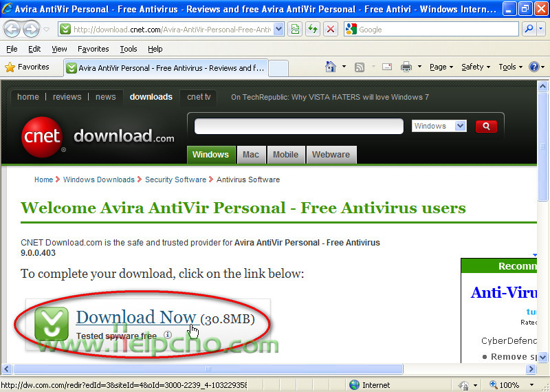Click the Internet zone globe icon
This screenshot has height=392, width=550.
pos(354,385)
